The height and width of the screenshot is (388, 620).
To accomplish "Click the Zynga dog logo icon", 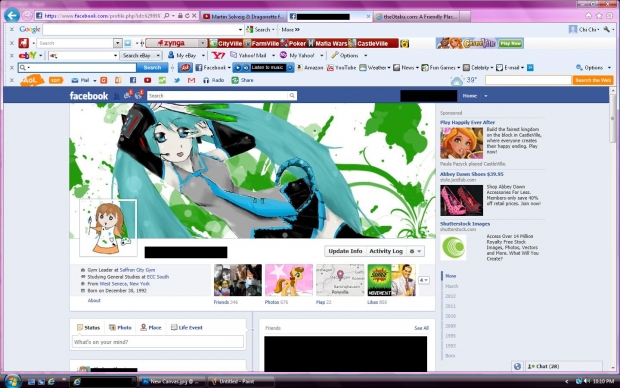I will 24,43.
